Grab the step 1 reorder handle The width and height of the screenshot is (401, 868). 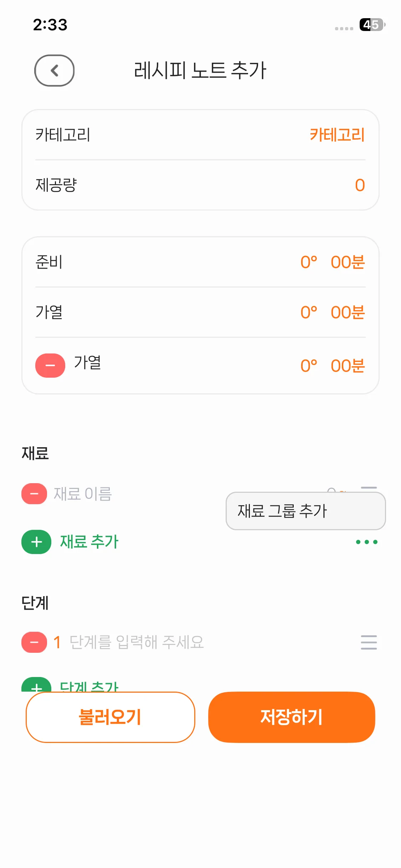pyautogui.click(x=369, y=642)
